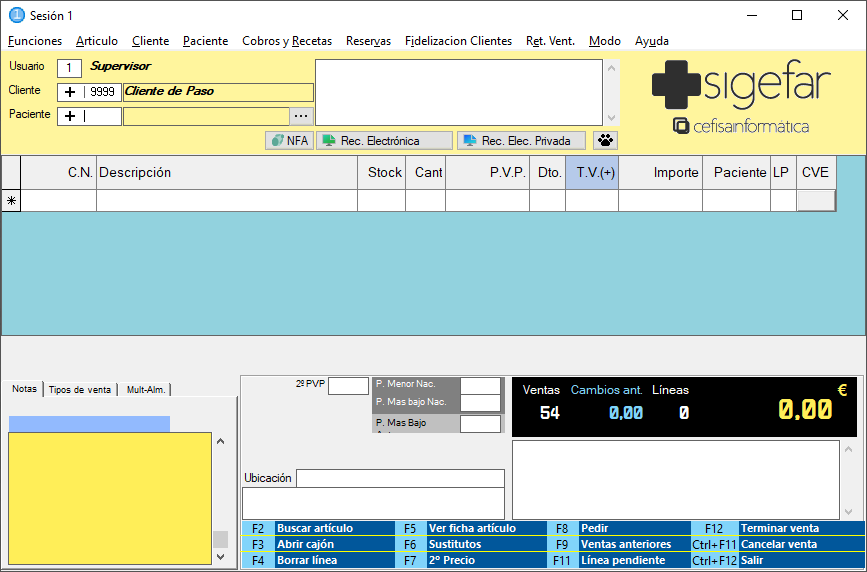The image size is (867, 572).
Task: Click the Cliente de Paso name field
Action: (x=218, y=92)
